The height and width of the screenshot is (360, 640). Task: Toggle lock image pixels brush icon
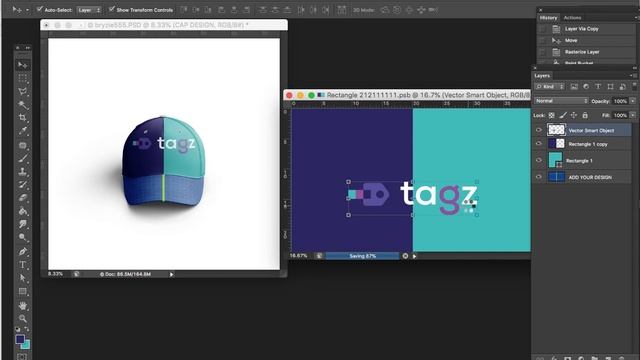point(563,116)
